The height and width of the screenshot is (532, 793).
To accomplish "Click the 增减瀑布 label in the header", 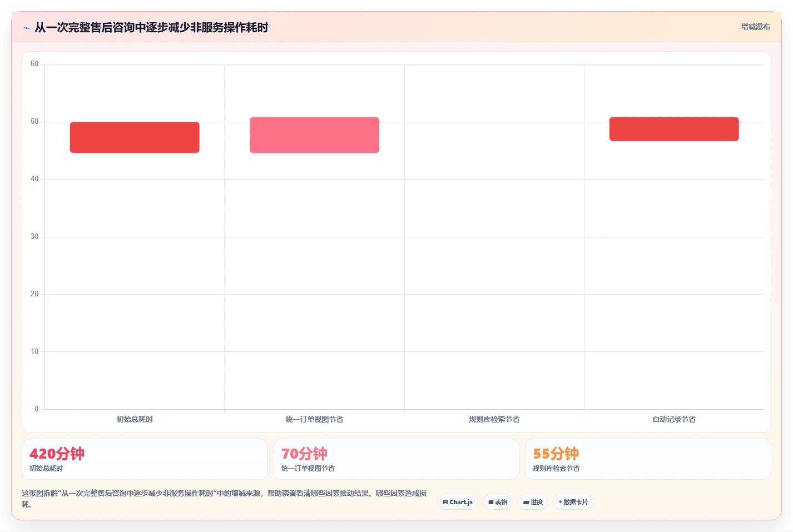I will (x=755, y=27).
